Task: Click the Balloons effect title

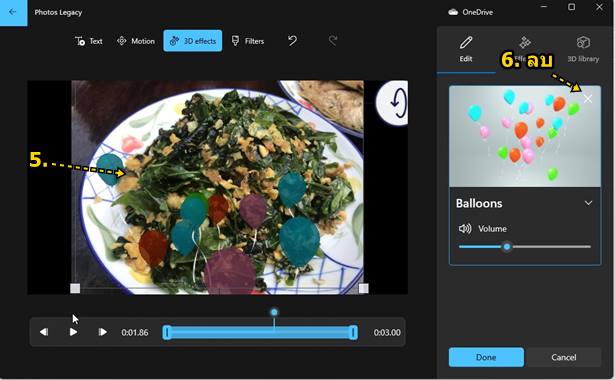Action: coord(479,203)
